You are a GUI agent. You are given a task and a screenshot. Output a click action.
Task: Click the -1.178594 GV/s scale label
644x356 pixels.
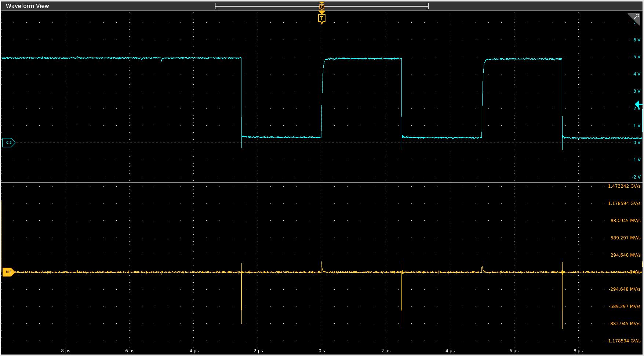623,341
